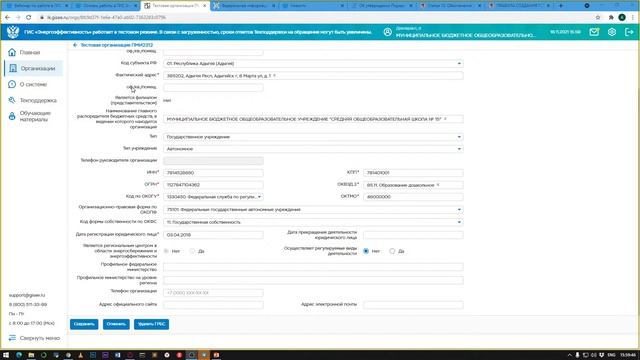The height and width of the screenshot is (360, 640).
Task: Select Да for региональный центр энергосбережения
Action: 192,251
